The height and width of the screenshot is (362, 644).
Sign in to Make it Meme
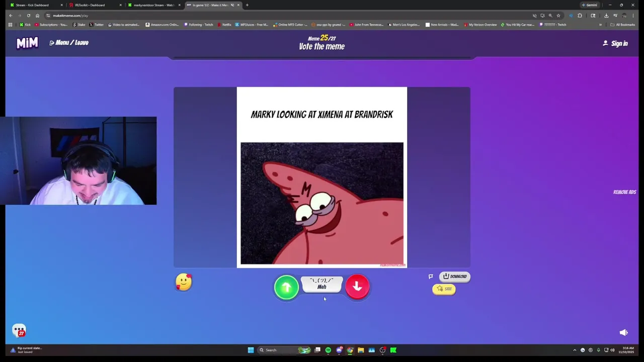(x=615, y=43)
